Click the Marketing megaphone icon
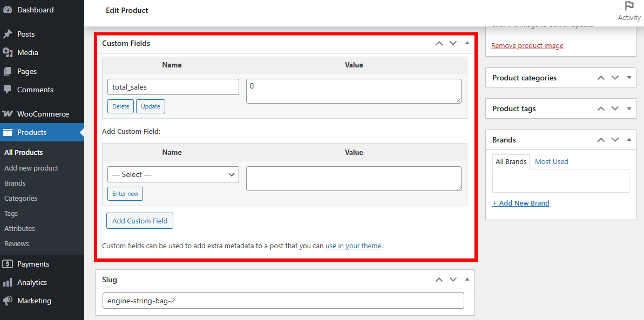 coord(8,301)
